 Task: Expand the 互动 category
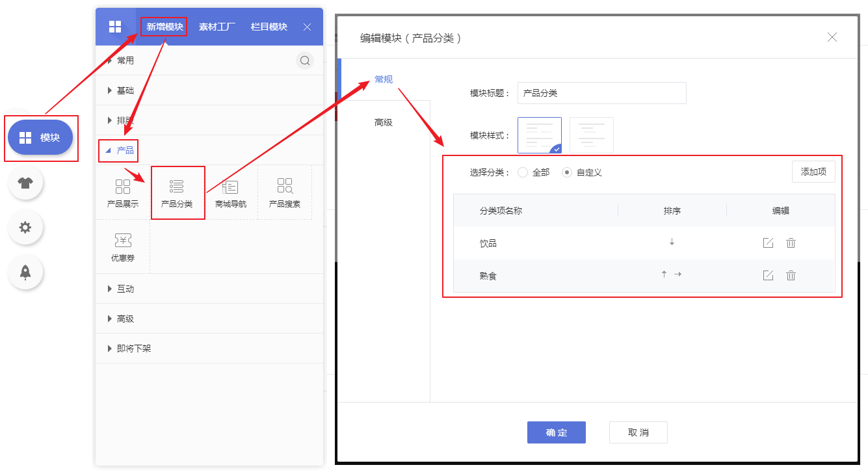tap(209, 289)
